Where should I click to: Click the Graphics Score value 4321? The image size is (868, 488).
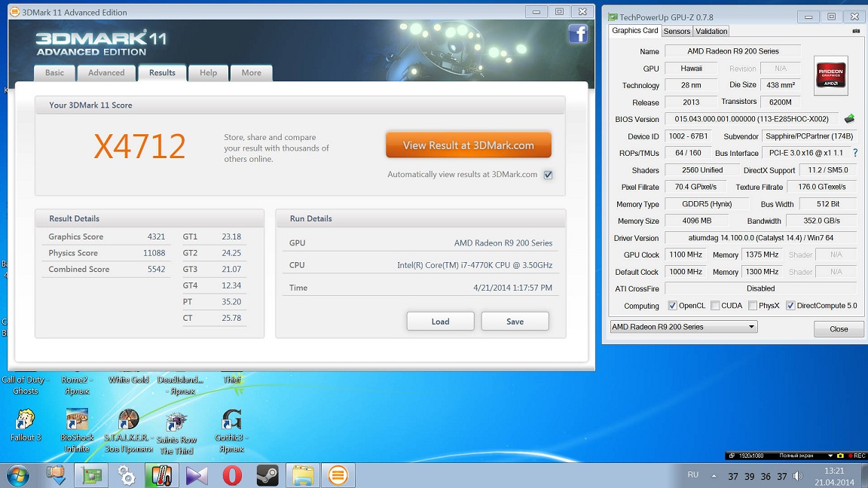(x=156, y=236)
